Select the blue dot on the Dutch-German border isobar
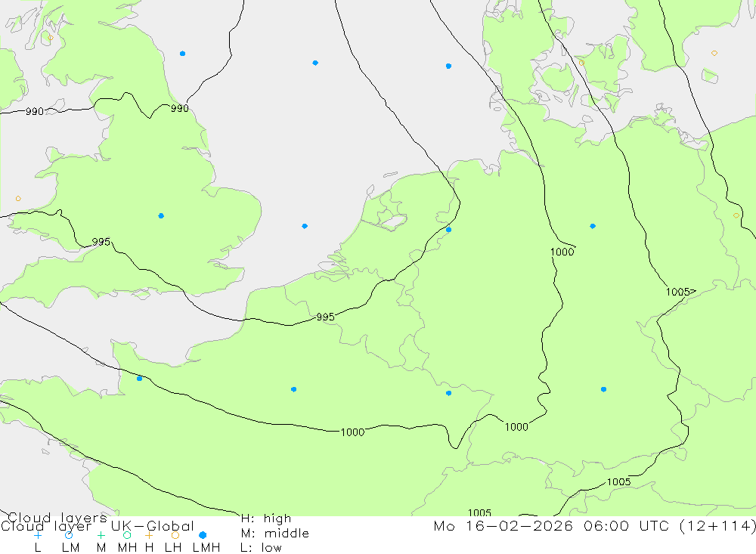 tap(449, 230)
